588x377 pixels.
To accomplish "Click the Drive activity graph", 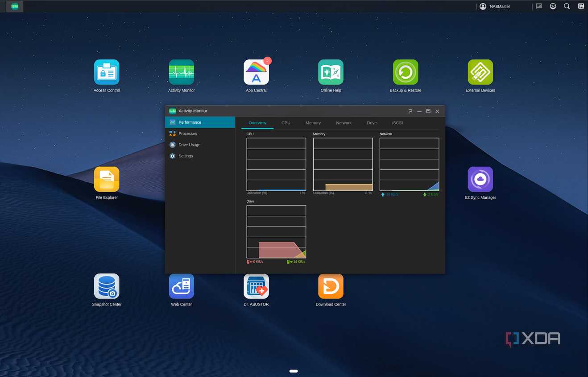I will (276, 232).
